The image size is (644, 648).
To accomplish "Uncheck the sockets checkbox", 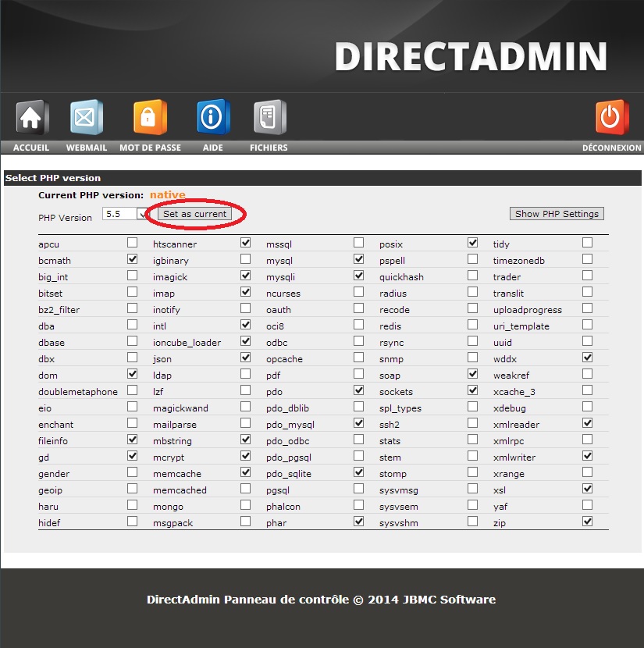I will click(x=472, y=390).
